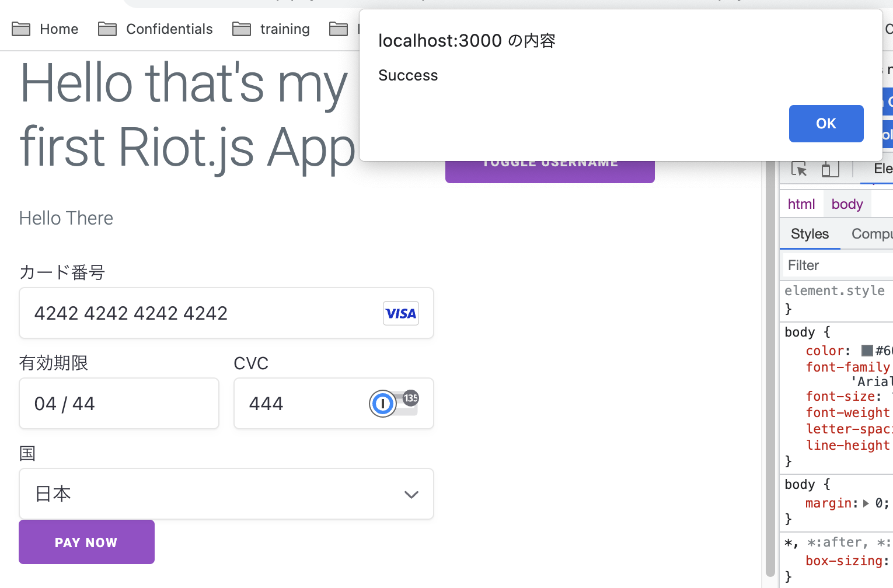Click the 有効期限 label
This screenshot has height=588, width=893.
coord(54,363)
